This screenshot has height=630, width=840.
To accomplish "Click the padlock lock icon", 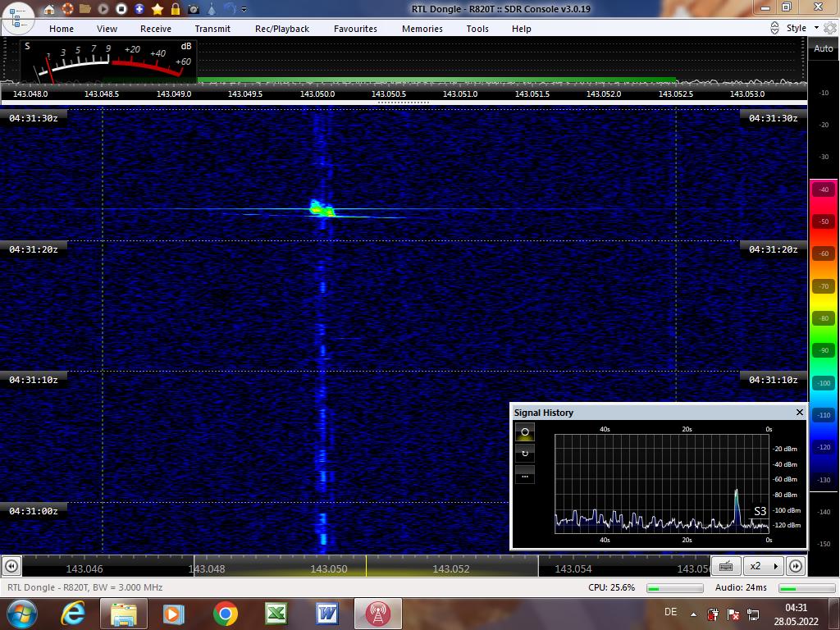I will 176,8.
